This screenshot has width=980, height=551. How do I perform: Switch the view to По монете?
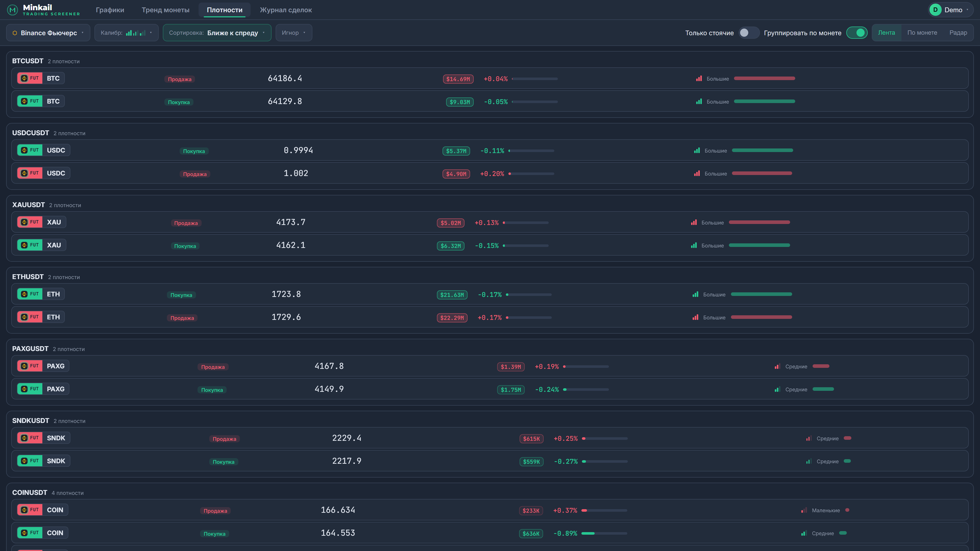pyautogui.click(x=922, y=33)
